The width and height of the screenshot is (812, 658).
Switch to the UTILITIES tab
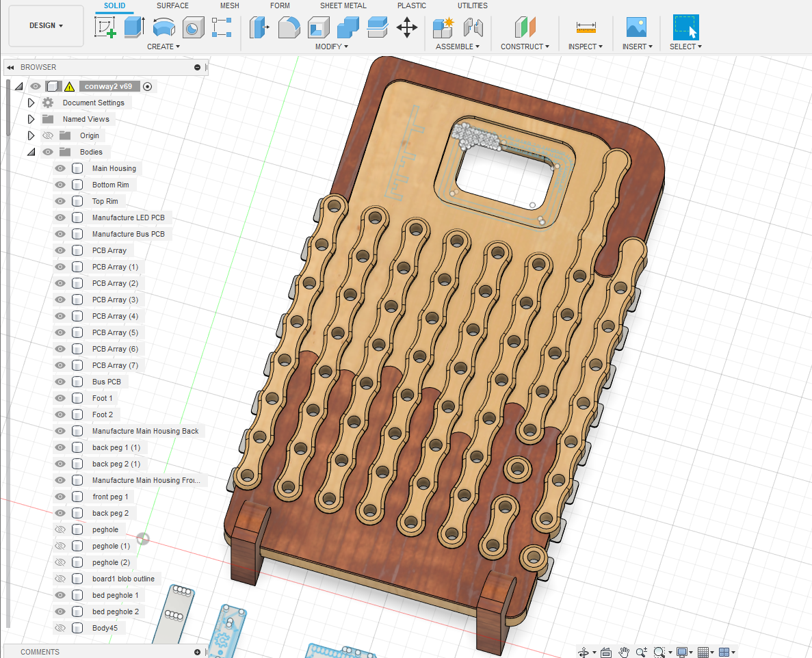pyautogui.click(x=472, y=5)
